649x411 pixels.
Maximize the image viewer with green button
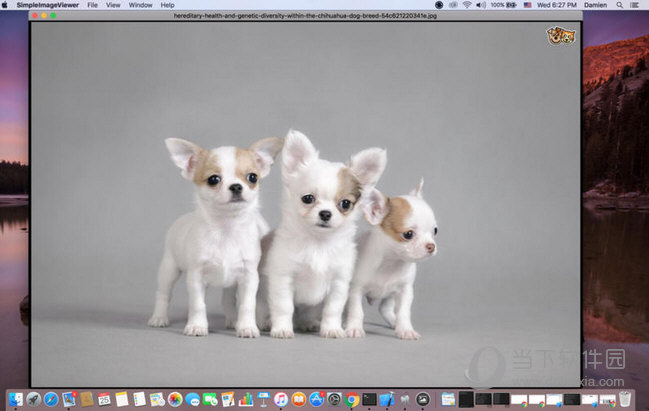53,16
